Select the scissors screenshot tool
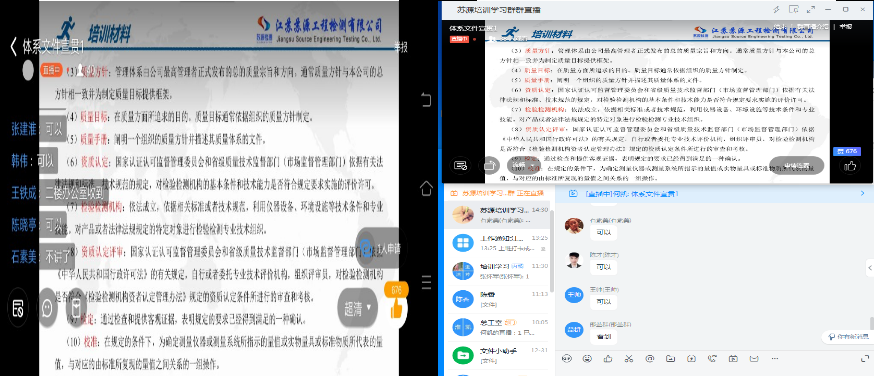Image resolution: width=874 pixels, height=376 pixels. (x=629, y=358)
